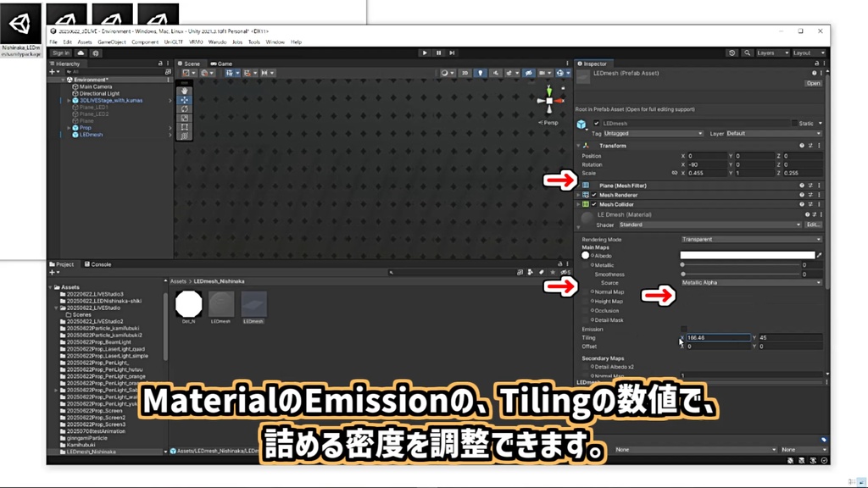
Task: Select the Scale tool
Action: click(185, 117)
